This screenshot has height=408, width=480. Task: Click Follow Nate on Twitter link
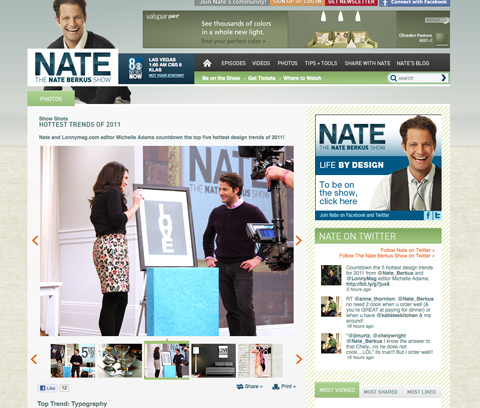[x=407, y=250]
